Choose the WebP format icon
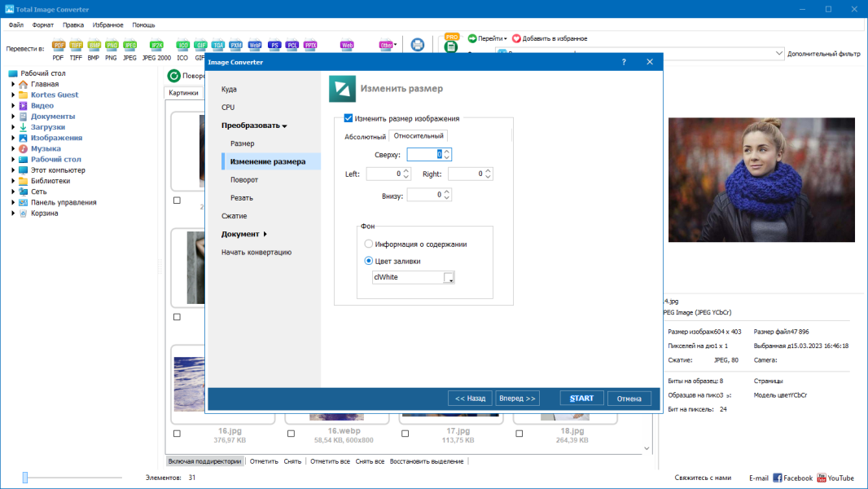This screenshot has height=489, width=868. pyautogui.click(x=255, y=46)
